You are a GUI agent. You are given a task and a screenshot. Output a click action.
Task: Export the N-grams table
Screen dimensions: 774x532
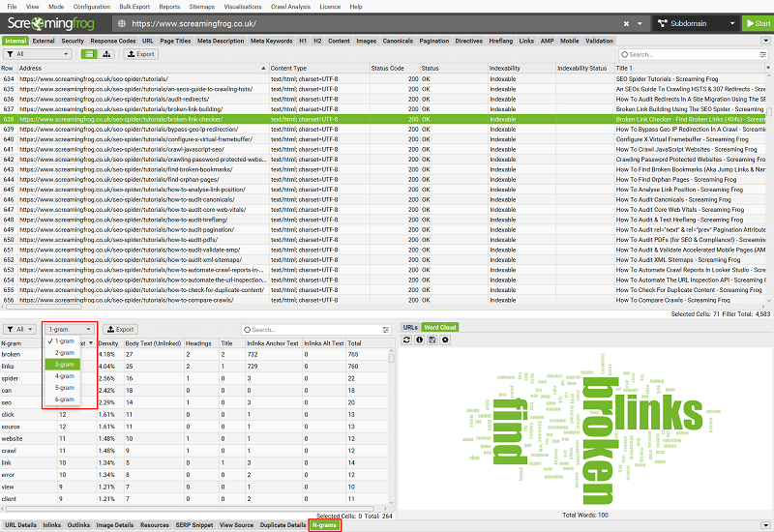point(120,329)
